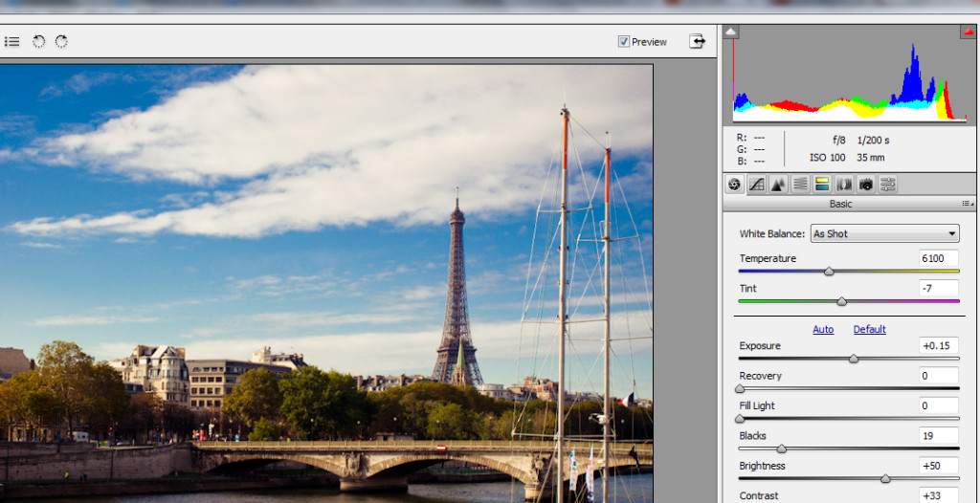The image size is (980, 503).
Task: Select the Fill Light value field
Action: [939, 405]
